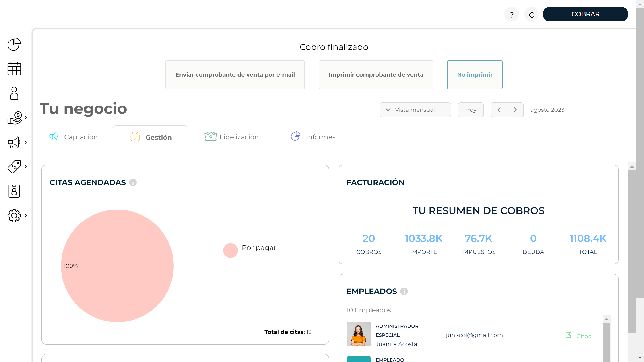This screenshot has height=362, width=644.
Task: Click the Por pagar legend label
Action: pos(259,248)
